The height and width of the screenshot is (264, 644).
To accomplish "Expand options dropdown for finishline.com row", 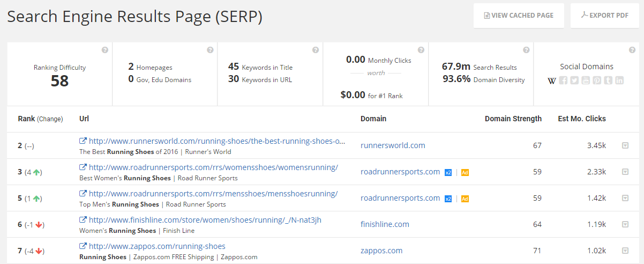I will coord(625,224).
